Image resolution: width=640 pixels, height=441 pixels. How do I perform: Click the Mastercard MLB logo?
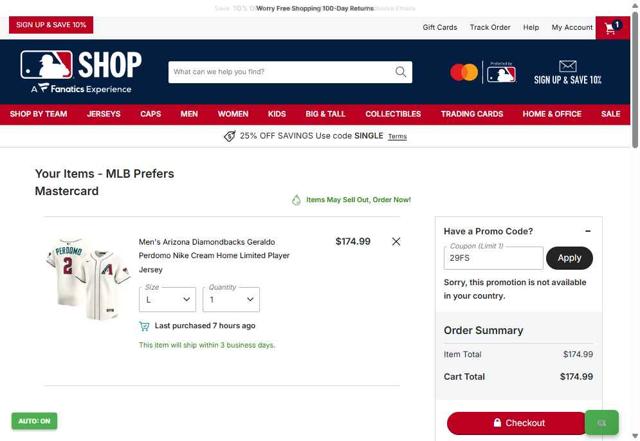[483, 73]
